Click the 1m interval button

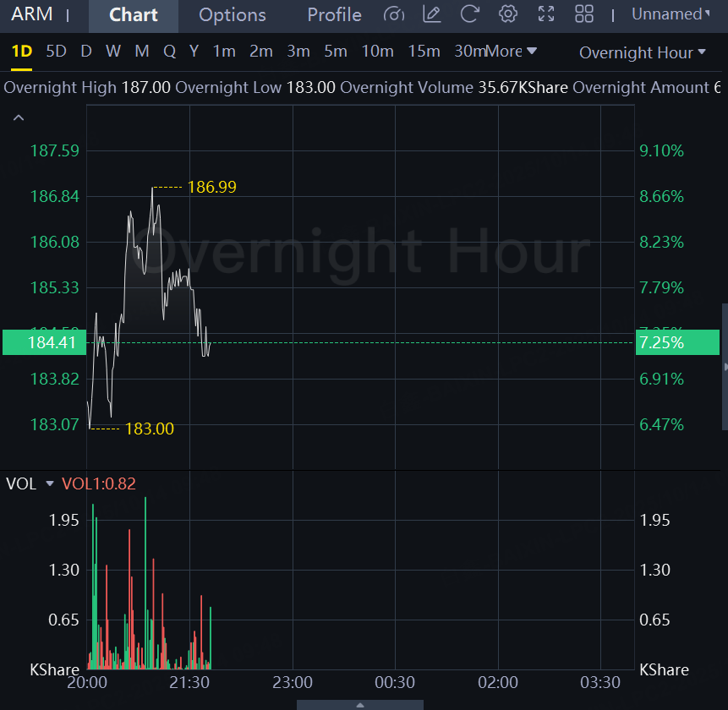224,52
